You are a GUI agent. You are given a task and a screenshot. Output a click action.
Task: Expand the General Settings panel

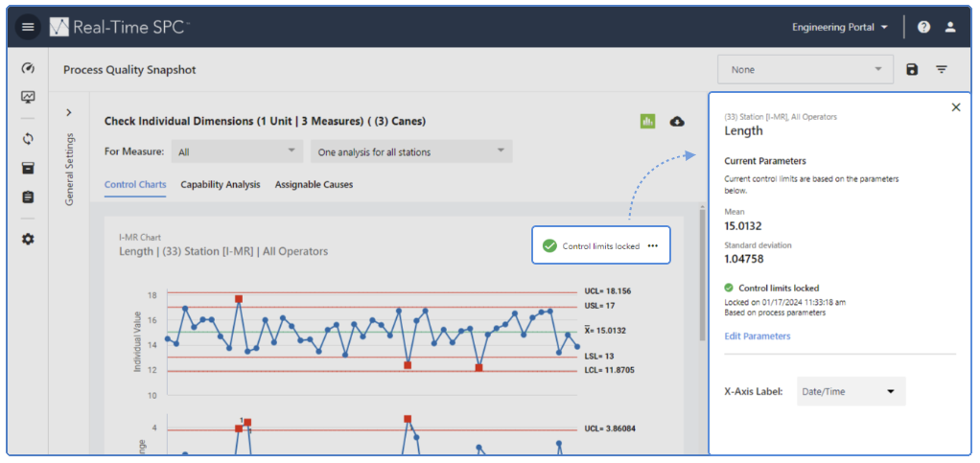[x=69, y=112]
